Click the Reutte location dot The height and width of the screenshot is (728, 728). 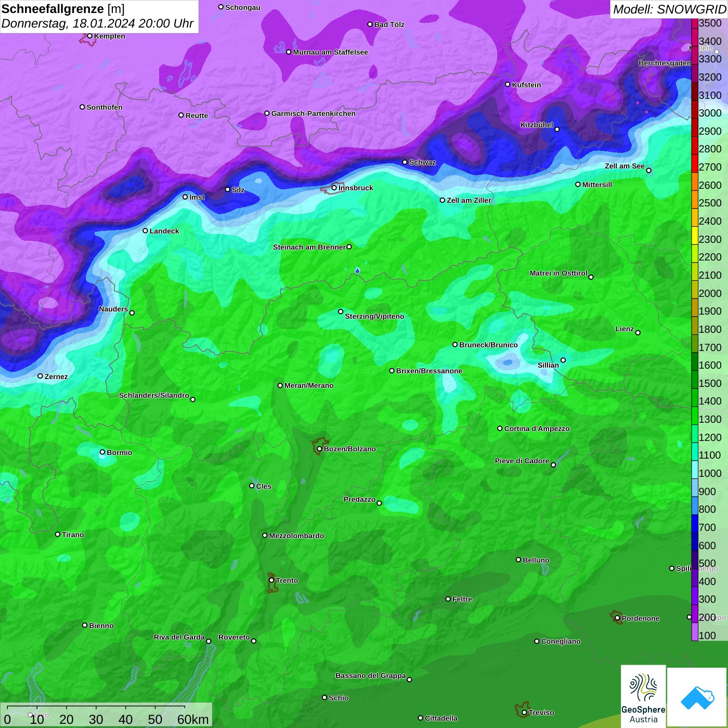click(181, 115)
